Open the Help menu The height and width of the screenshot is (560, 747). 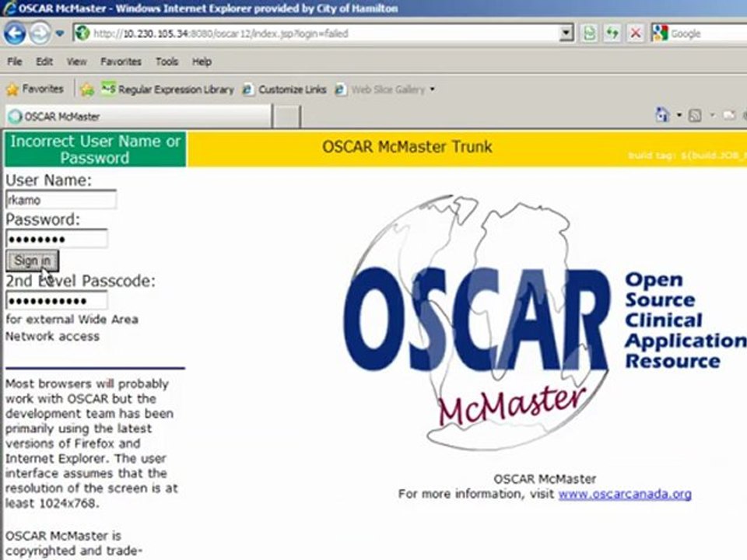click(x=202, y=61)
